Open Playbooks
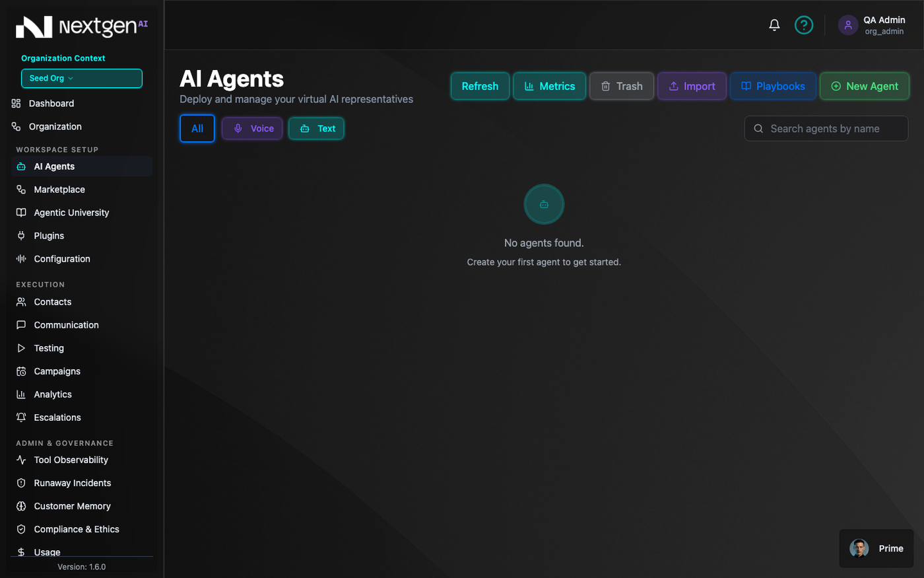The image size is (924, 578). (773, 86)
